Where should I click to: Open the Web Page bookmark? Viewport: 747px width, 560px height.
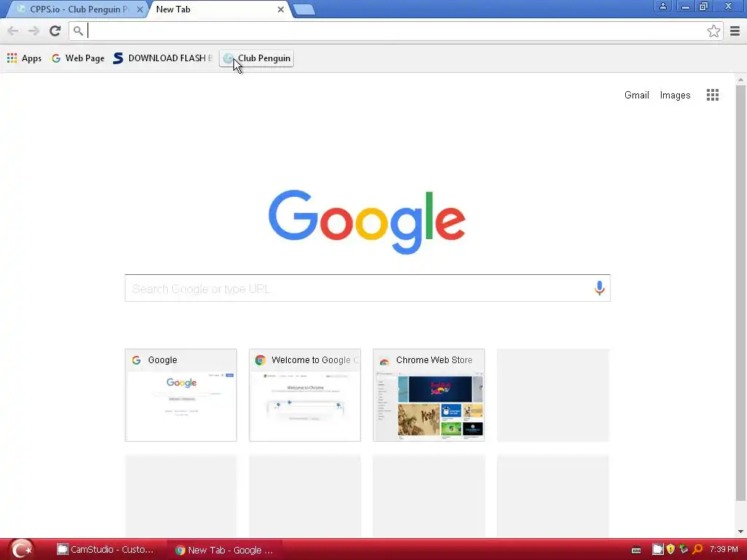point(78,58)
